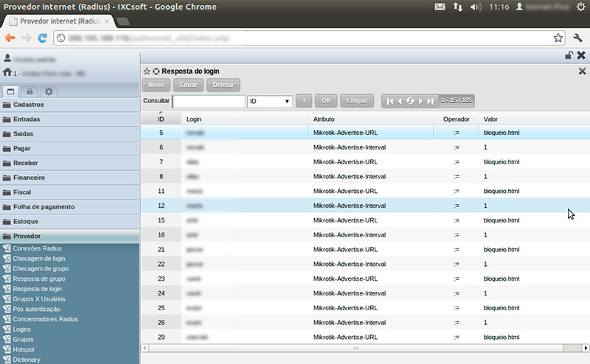Image resolution: width=590 pixels, height=364 pixels.
Task: Open Pós autenticação menu item
Action: (x=36, y=309)
